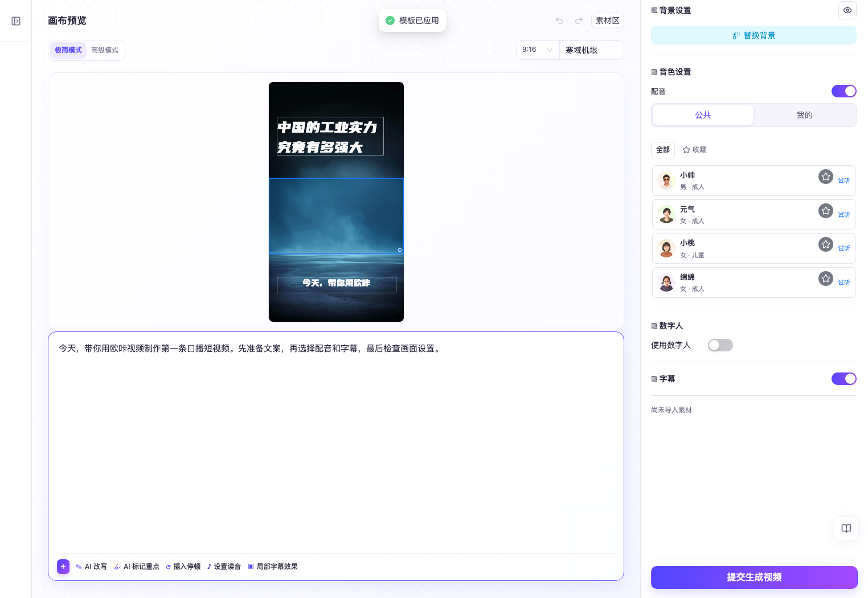Image resolution: width=868 pixels, height=598 pixels.
Task: Preview 元气 voice with 试听
Action: pyautogui.click(x=844, y=215)
